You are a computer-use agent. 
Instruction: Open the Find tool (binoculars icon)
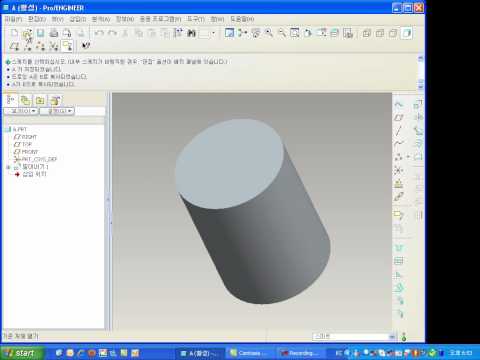tap(192, 33)
